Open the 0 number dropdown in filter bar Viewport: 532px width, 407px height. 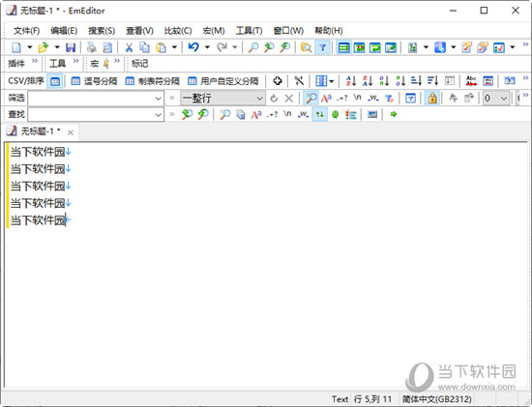click(495, 99)
